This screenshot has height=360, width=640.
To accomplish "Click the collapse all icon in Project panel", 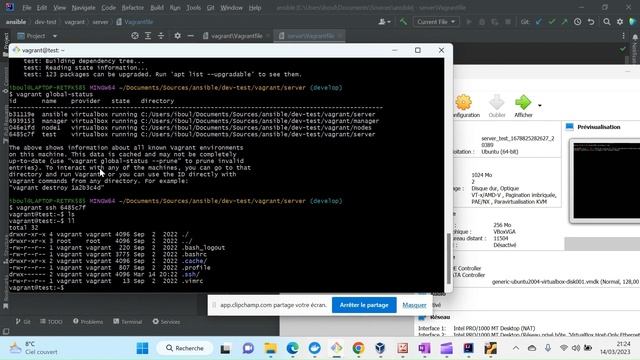I will (x=161, y=36).
